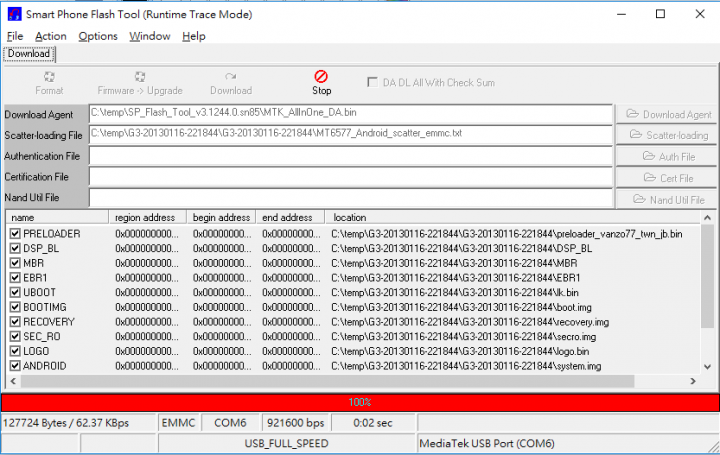Uncheck the ANDROID partition checkbox
Screen dimensions: 720x455
(15, 366)
